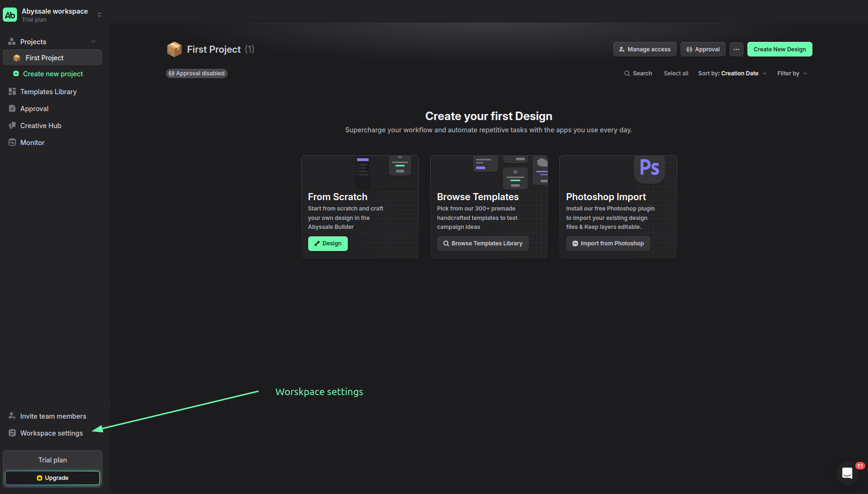Click the Browse Templates heading
Viewport: 868px width, 494px height.
point(478,197)
